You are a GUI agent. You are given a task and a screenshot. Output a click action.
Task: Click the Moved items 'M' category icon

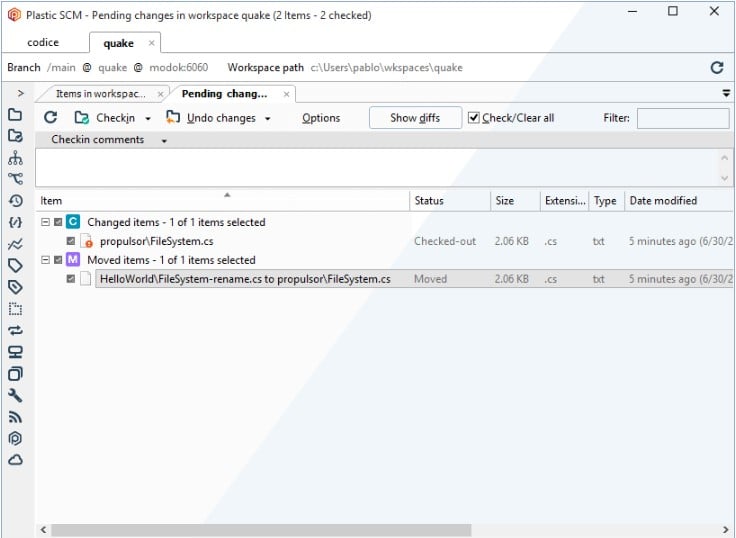73,259
